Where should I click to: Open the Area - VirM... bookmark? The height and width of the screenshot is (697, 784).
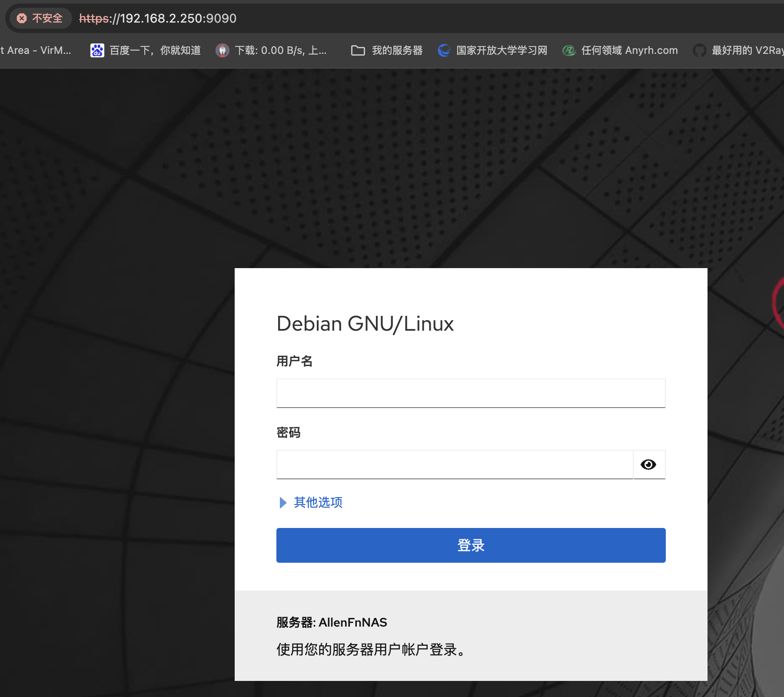point(36,50)
